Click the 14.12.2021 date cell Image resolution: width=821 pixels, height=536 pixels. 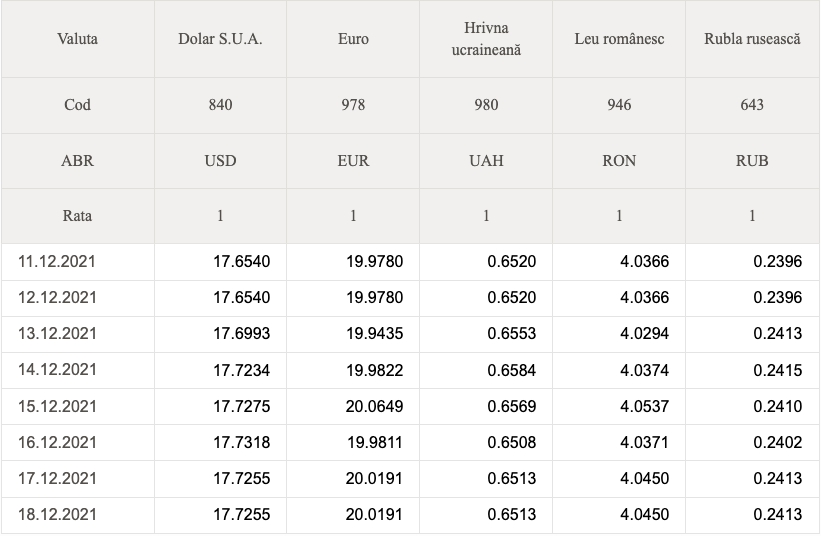pos(58,370)
